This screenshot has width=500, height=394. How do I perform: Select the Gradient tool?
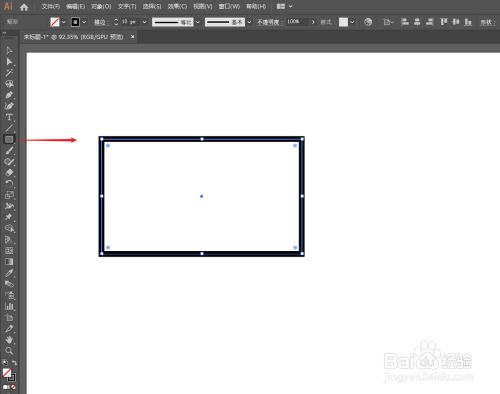coord(9,262)
